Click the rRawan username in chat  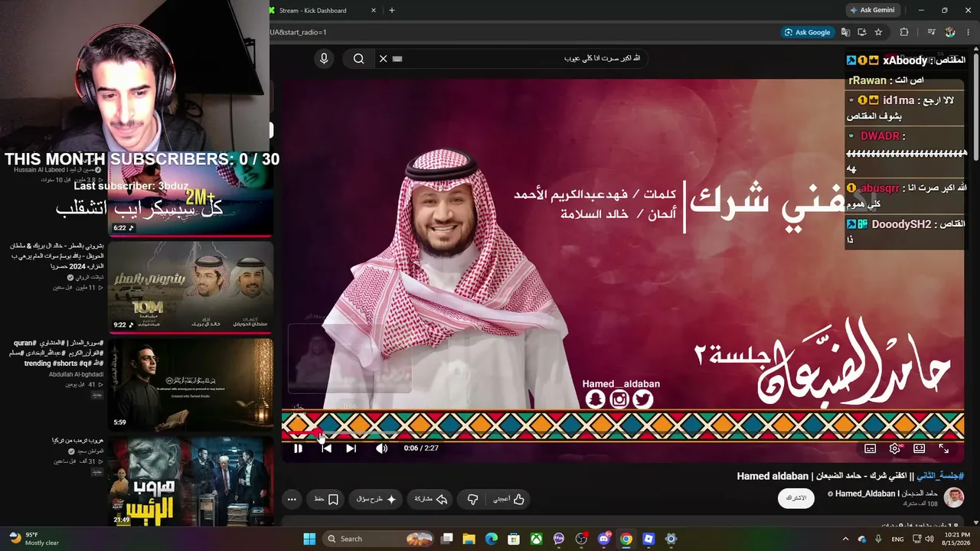(867, 80)
